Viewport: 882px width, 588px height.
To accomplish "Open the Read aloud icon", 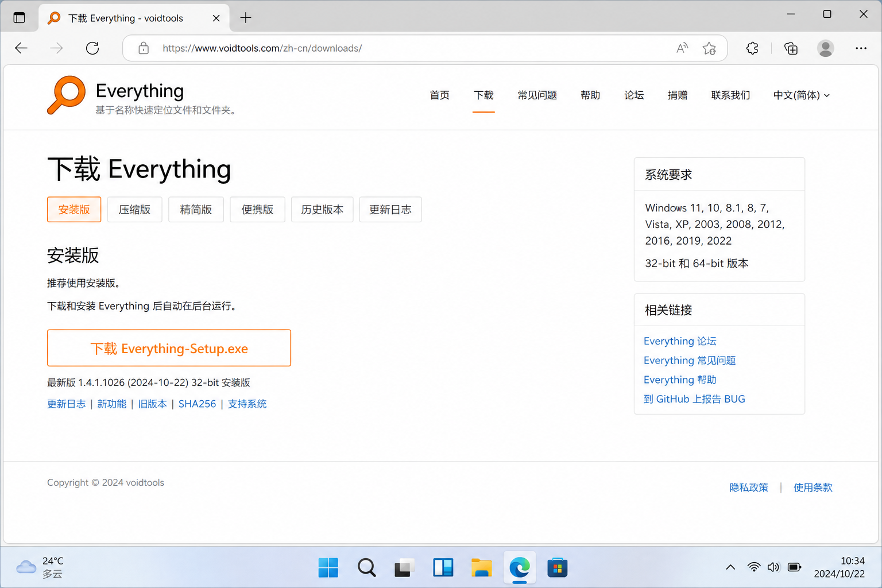I will point(682,48).
